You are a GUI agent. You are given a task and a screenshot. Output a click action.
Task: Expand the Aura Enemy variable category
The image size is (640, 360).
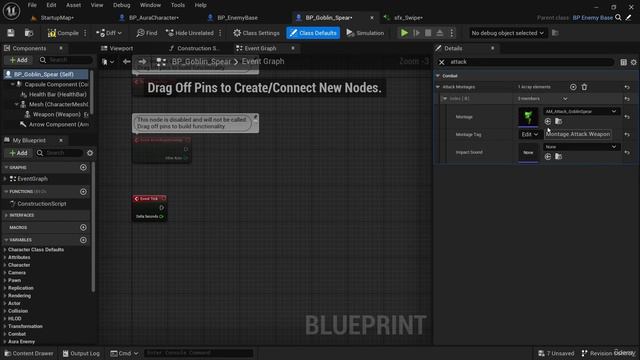click(5, 342)
